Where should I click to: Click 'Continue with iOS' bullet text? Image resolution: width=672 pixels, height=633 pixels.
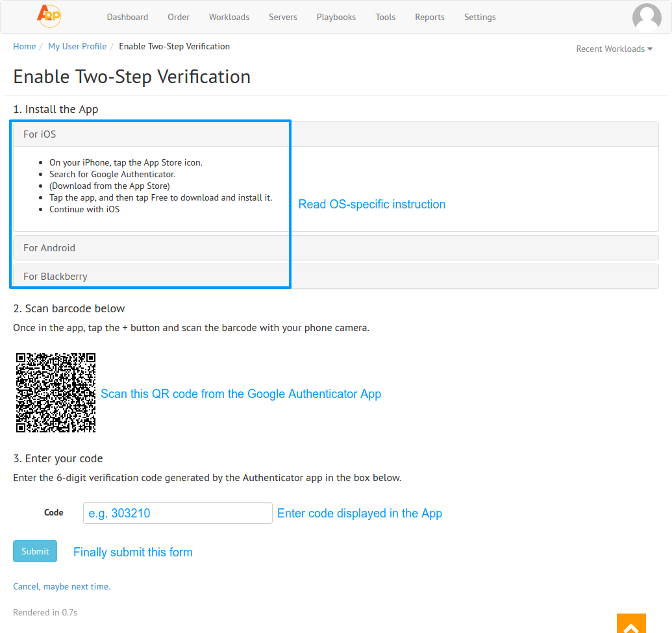[x=84, y=209]
